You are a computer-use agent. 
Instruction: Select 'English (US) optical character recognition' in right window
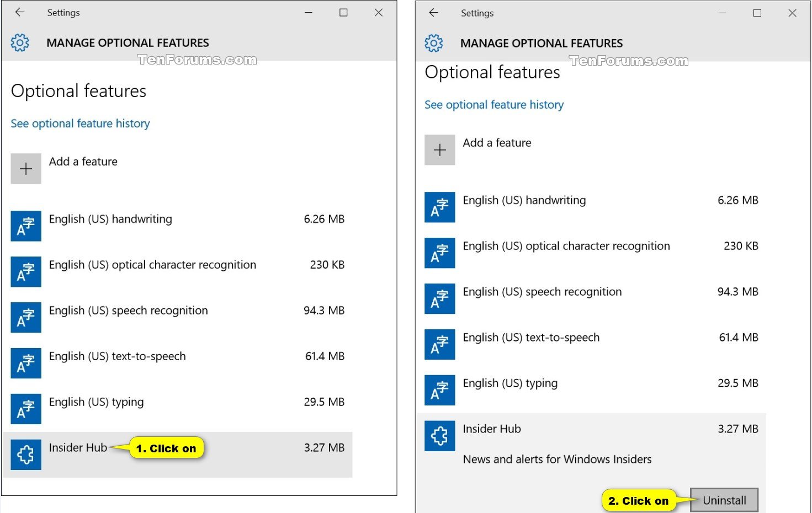[x=566, y=247]
